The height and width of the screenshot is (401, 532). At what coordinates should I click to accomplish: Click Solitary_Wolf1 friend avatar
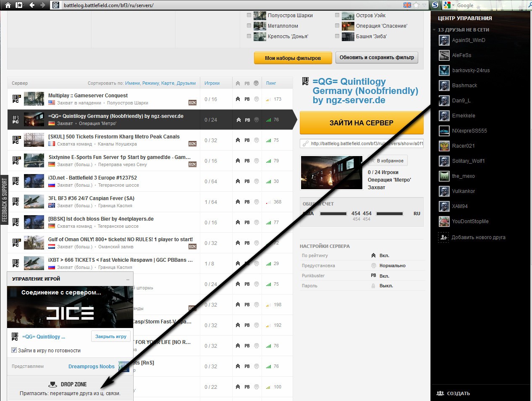pos(444,161)
